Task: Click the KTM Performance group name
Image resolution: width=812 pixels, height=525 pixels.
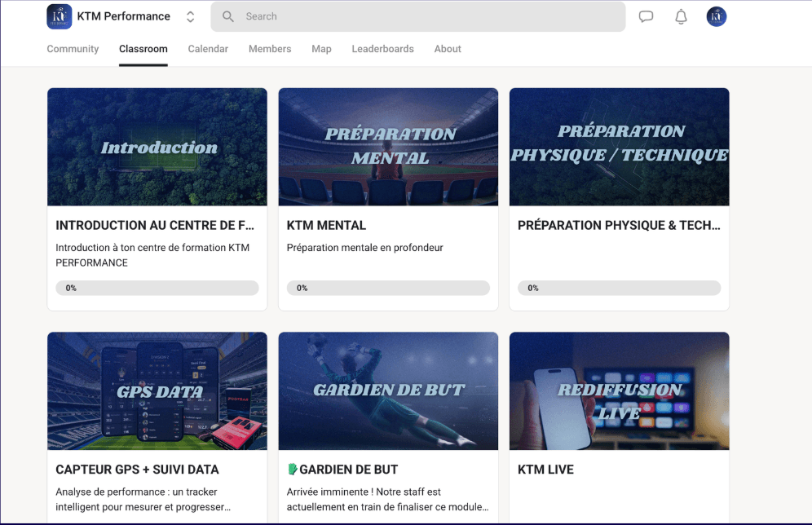Action: pyautogui.click(x=124, y=16)
